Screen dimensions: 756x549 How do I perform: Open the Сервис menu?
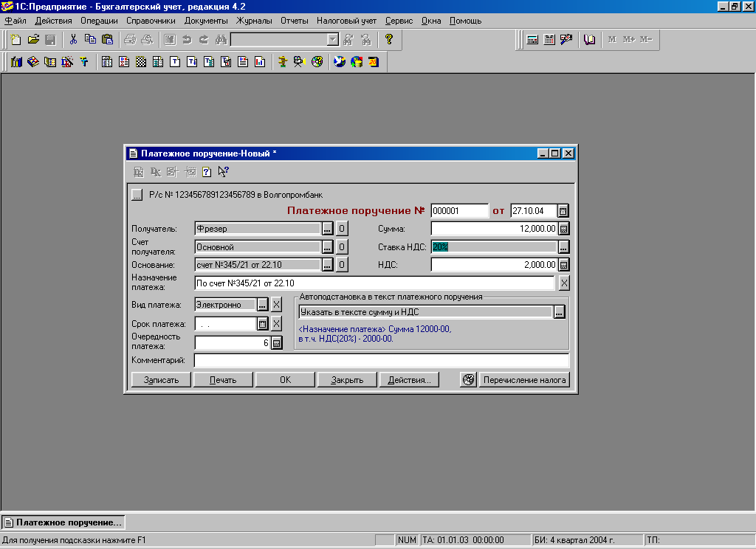click(399, 21)
